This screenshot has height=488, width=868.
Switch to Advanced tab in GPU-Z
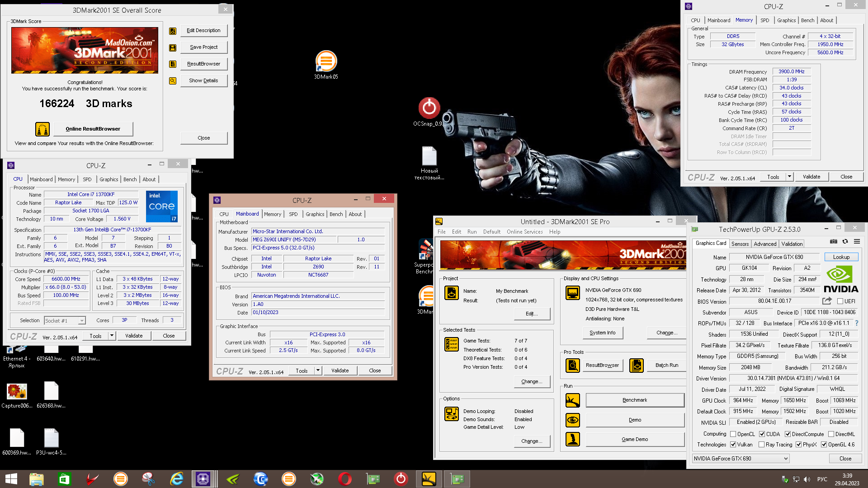[765, 244]
